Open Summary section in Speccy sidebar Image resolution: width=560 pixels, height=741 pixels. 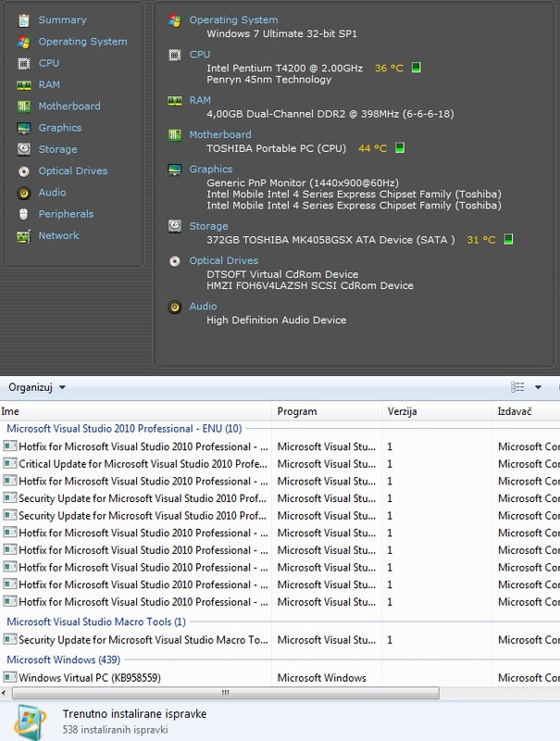pos(62,20)
